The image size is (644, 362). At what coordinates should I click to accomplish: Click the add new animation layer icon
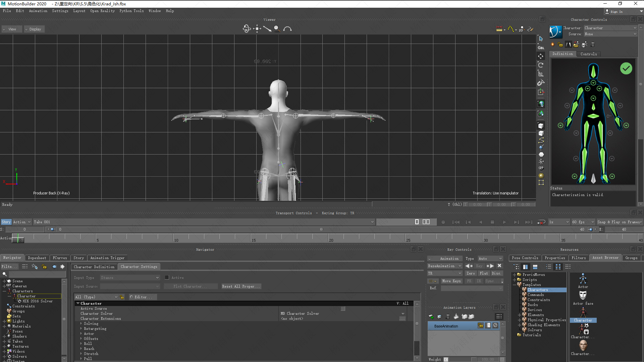click(x=431, y=316)
